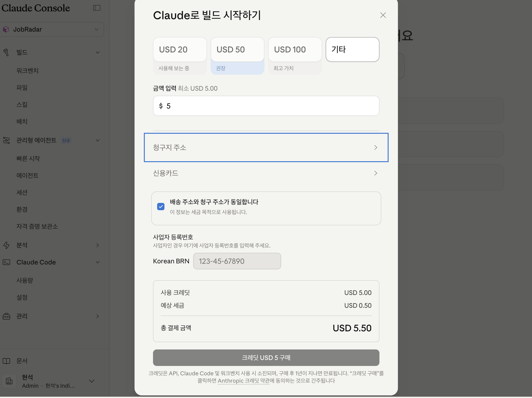
Task: Expand the 청구지 주소 section
Action: 266,147
